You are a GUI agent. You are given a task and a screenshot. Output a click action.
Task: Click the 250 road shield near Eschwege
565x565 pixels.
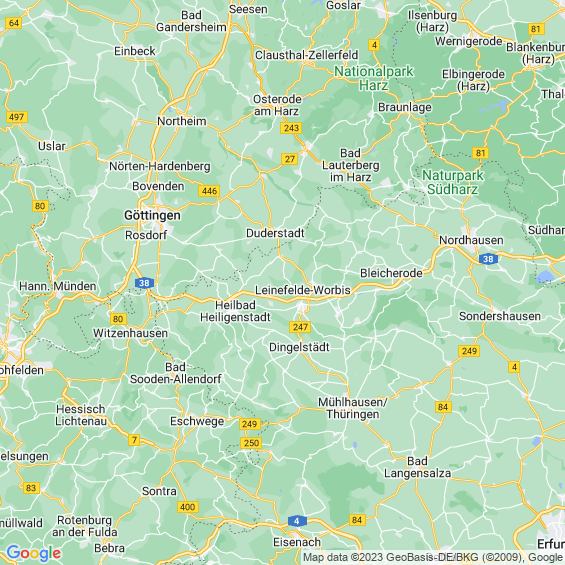[x=251, y=443]
